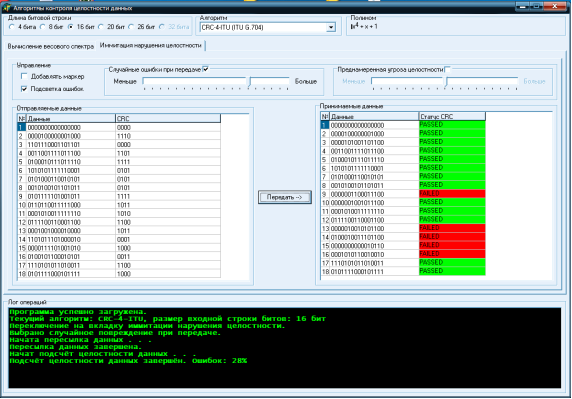The width and height of the screenshot is (572, 399).
Task: Select the 16 бит bit length option
Action: 71,27
